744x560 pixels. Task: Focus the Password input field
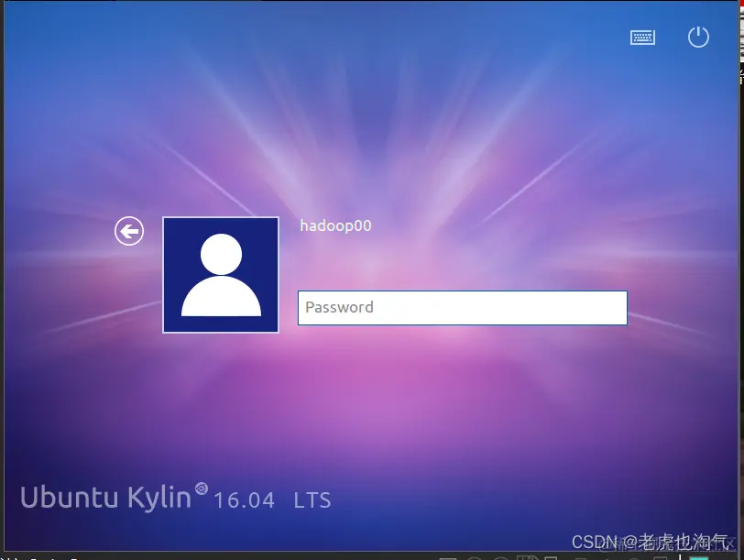click(462, 308)
